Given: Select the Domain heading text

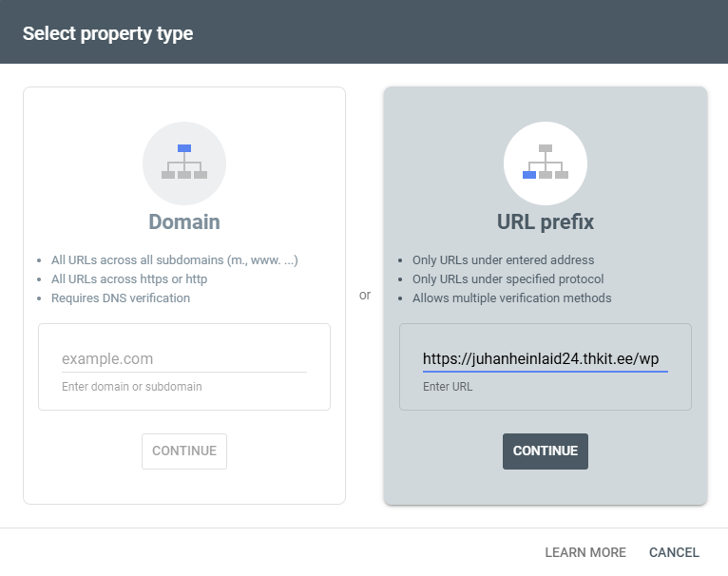Looking at the screenshot, I should coord(184,222).
